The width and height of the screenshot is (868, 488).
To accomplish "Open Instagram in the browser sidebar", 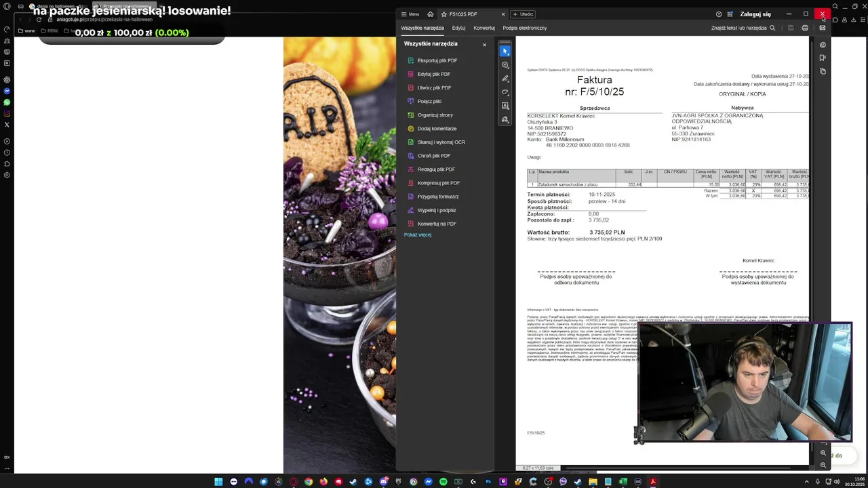I will (x=7, y=113).
